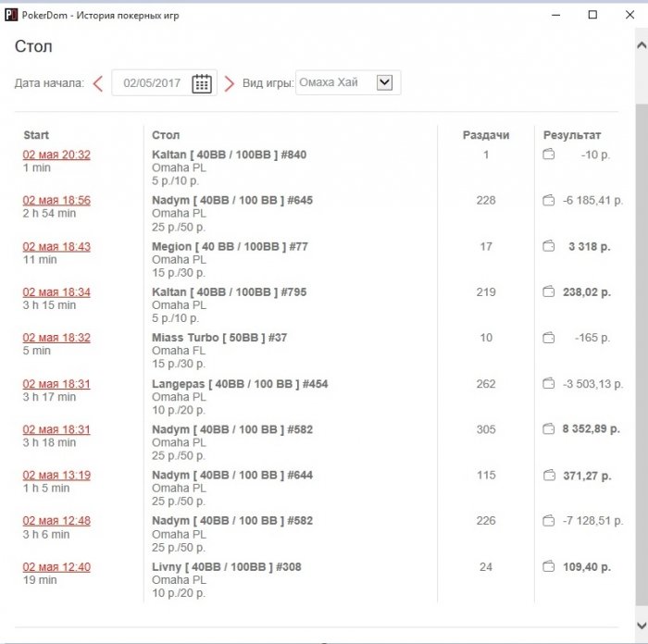The width and height of the screenshot is (648, 644).
Task: Open the calendar date picker icon
Action: tap(202, 83)
